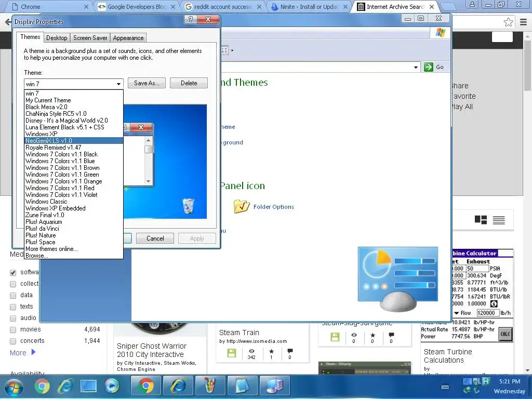Choose Browse... in the theme list

pos(74,256)
